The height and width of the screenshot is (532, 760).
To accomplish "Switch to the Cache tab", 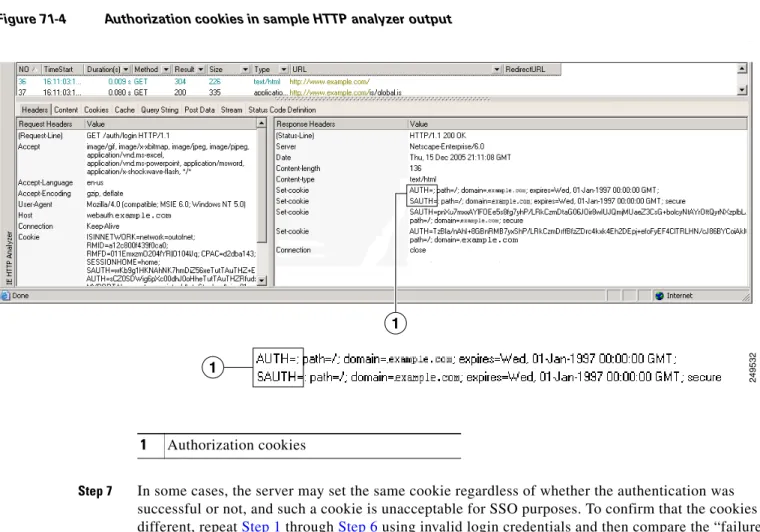I will click(125, 110).
